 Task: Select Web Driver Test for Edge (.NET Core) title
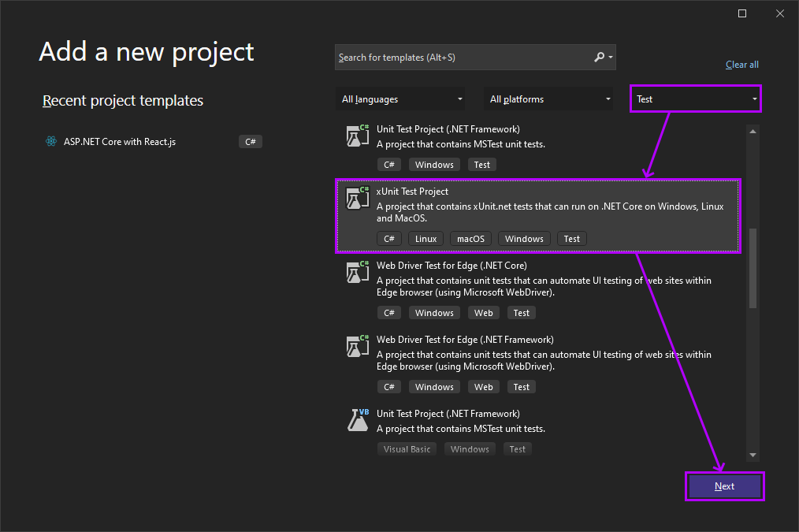tap(452, 266)
